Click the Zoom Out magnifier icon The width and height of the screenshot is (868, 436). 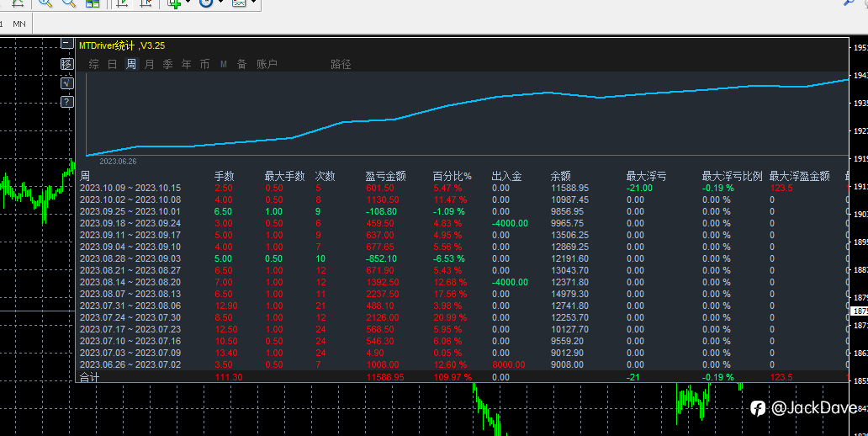69,3
